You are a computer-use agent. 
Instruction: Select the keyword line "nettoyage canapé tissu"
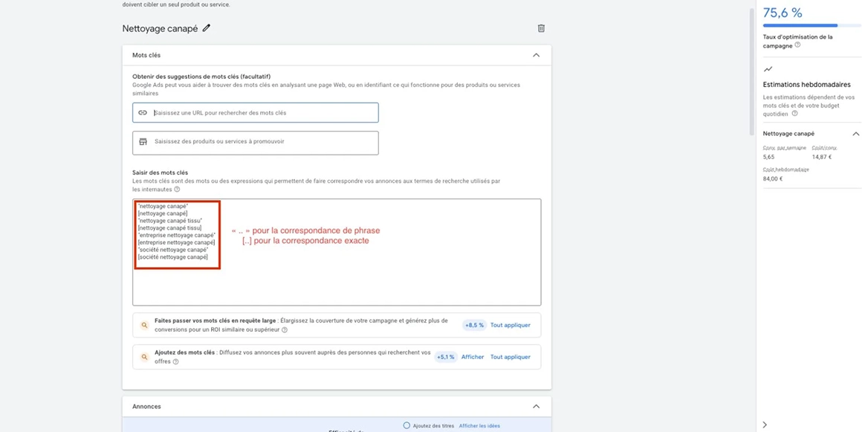tap(170, 220)
